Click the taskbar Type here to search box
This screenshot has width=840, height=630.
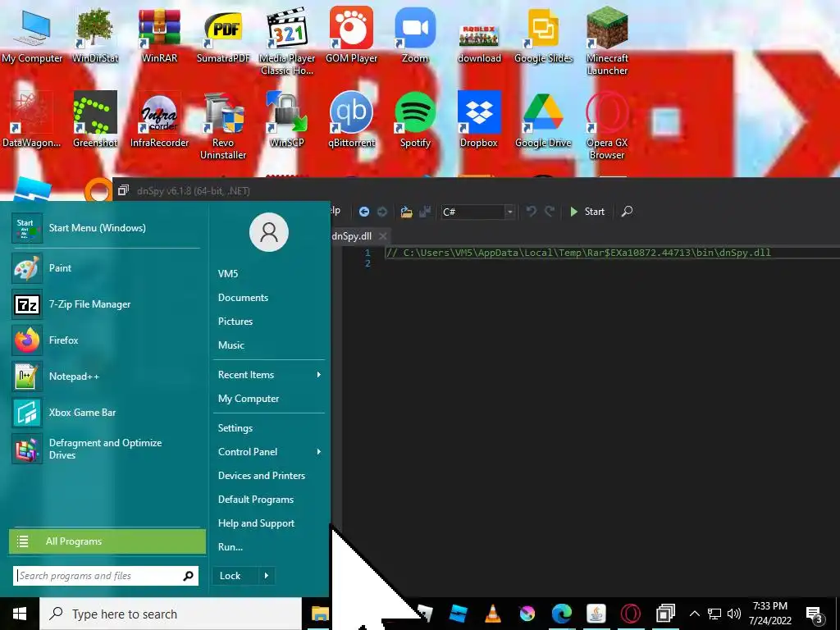171,614
